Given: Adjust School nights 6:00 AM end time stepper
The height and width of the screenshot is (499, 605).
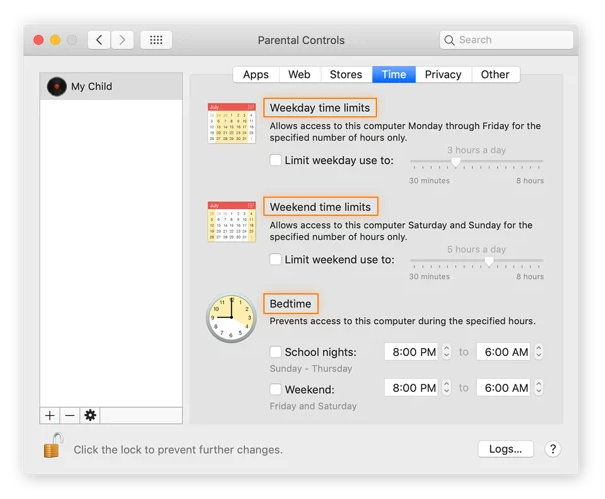Looking at the screenshot, I should pyautogui.click(x=539, y=352).
